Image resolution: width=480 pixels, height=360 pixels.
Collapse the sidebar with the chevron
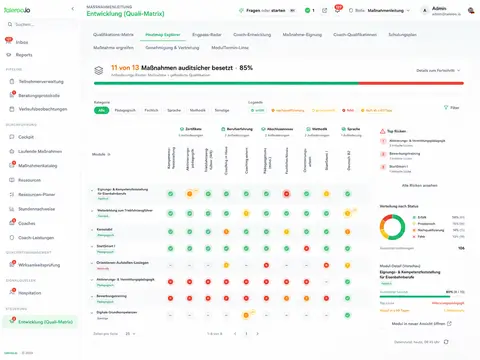73,9
